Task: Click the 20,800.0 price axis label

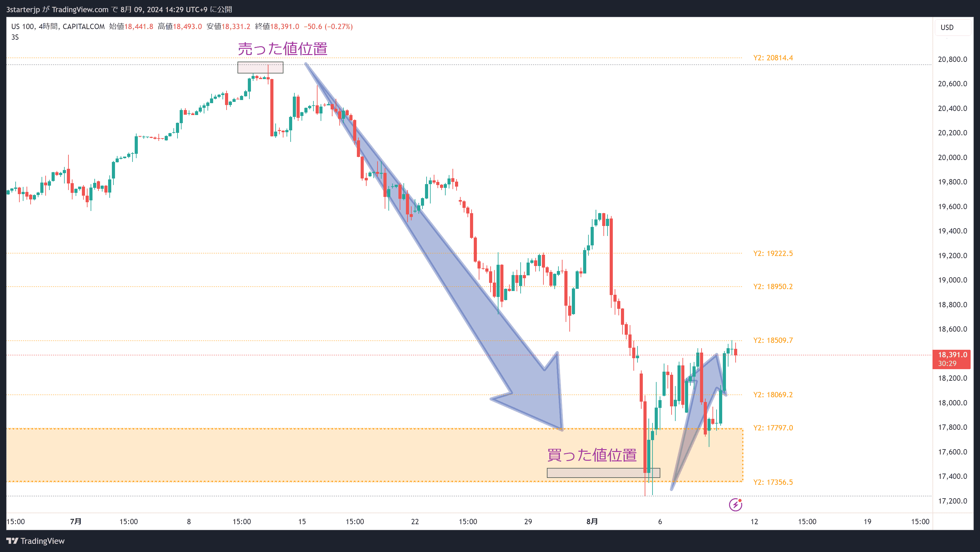Action: 952,59
